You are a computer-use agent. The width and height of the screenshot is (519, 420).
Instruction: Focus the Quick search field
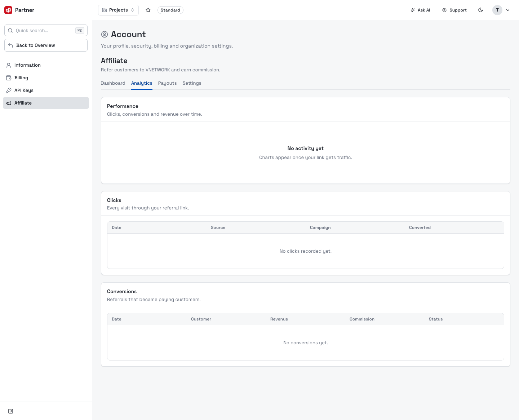tap(46, 30)
